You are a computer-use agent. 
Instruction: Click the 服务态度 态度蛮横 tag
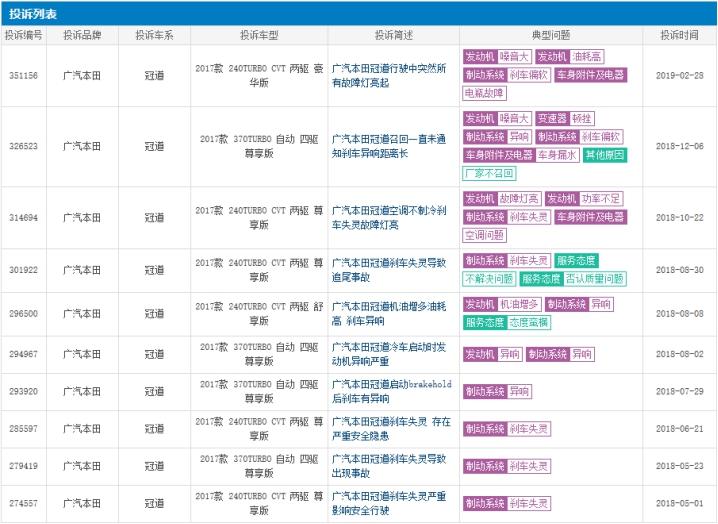506,322
